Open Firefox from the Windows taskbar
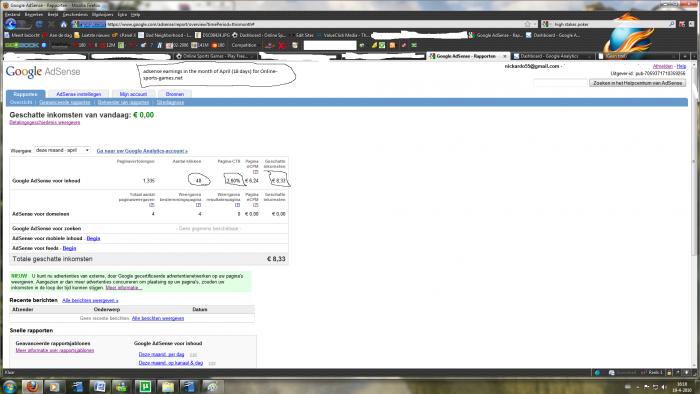 (32, 386)
